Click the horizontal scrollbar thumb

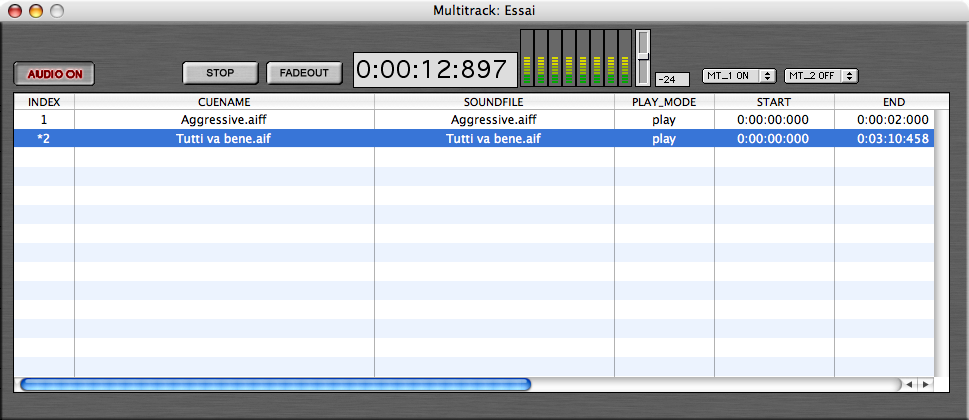click(275, 384)
